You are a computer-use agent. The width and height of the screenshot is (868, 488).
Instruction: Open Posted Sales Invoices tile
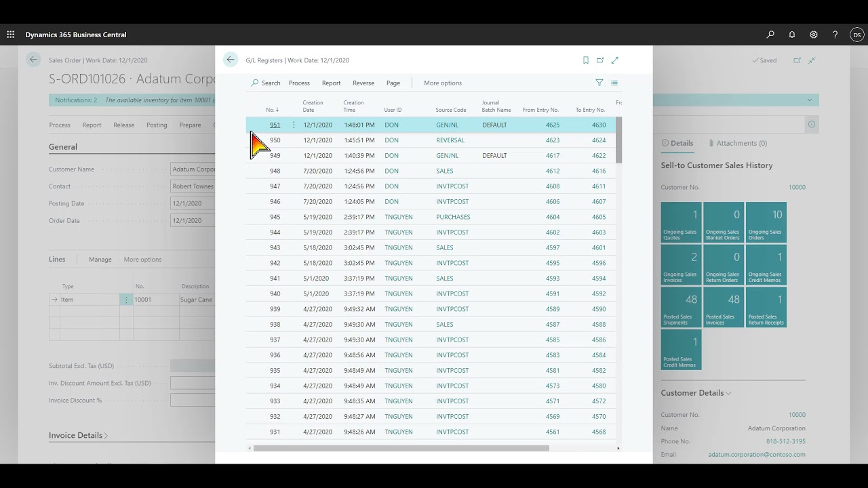click(724, 307)
